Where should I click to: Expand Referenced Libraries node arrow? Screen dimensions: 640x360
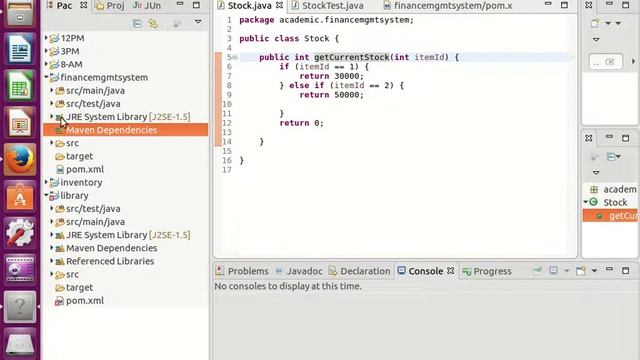52,261
